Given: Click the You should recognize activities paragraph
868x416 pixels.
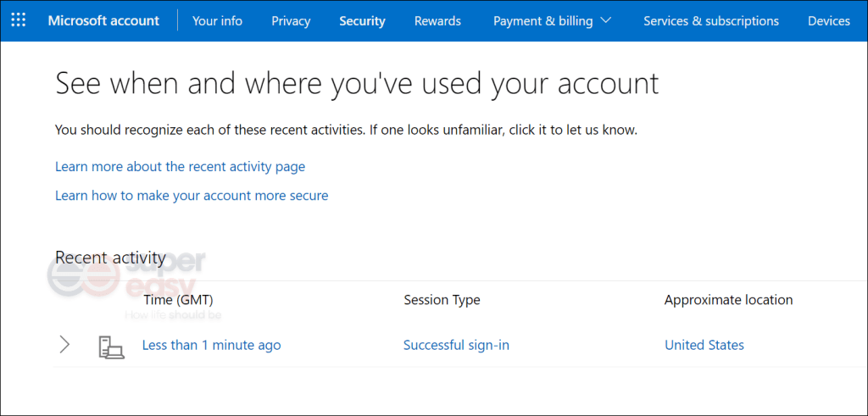Looking at the screenshot, I should (x=347, y=130).
